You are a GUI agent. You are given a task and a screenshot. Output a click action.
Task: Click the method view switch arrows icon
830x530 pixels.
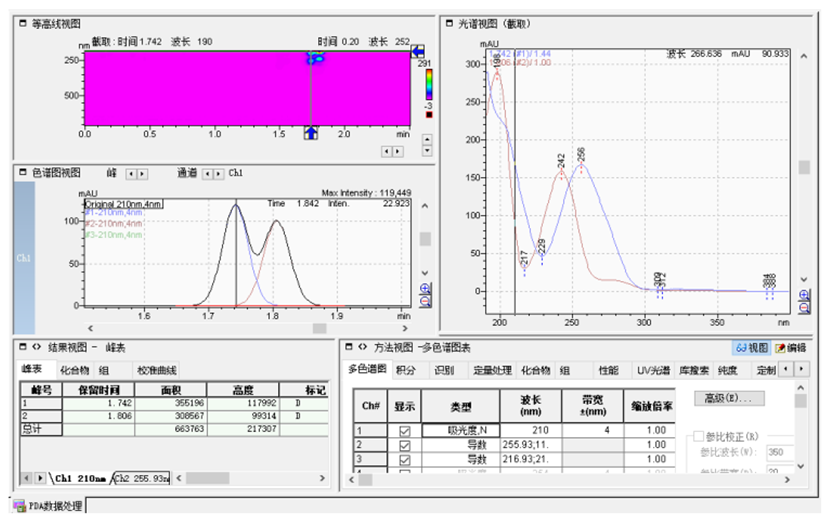pyautogui.click(x=362, y=347)
